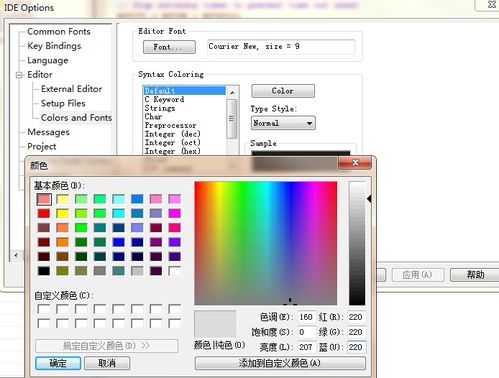Click tree panel scroll left arrow
Screen dimensions: 499x378
pos(16,255)
